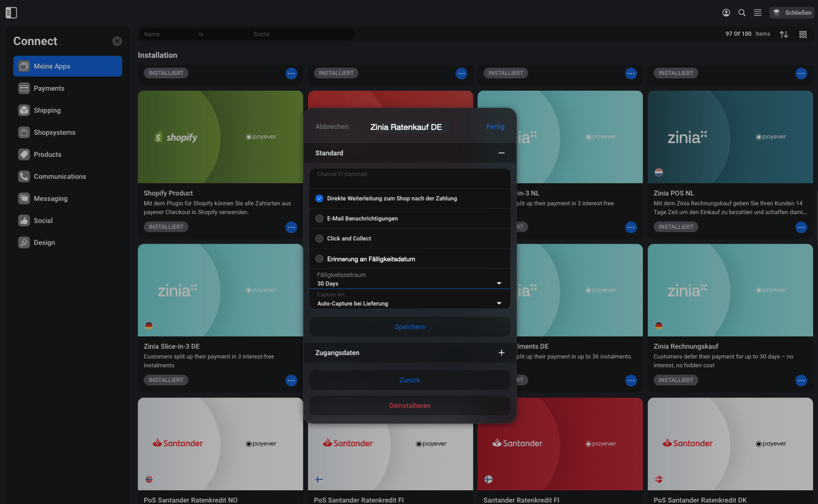Open the Meine Apps section
This screenshot has width=818, height=504.
coord(68,66)
